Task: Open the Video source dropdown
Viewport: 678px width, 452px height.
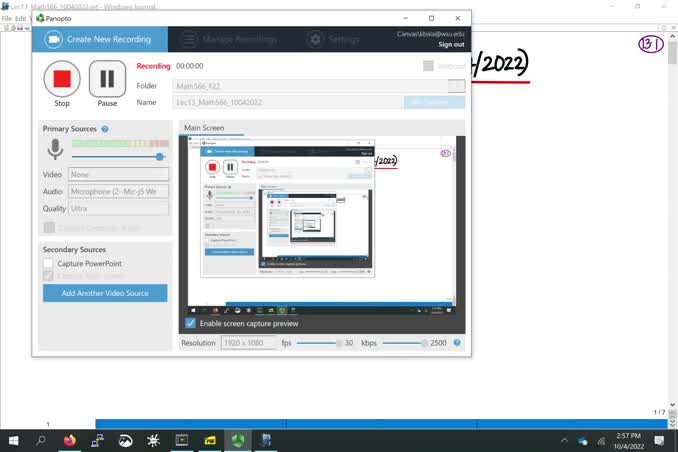Action: (118, 174)
